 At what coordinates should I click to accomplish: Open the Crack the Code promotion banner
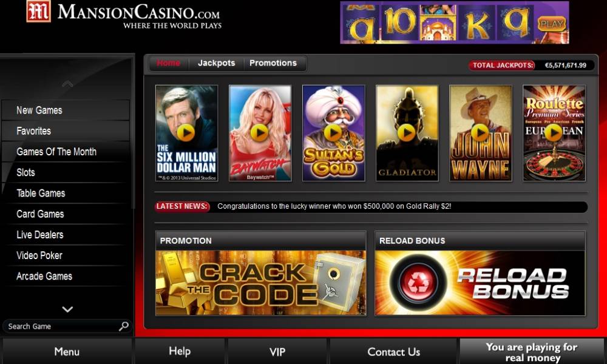click(260, 283)
